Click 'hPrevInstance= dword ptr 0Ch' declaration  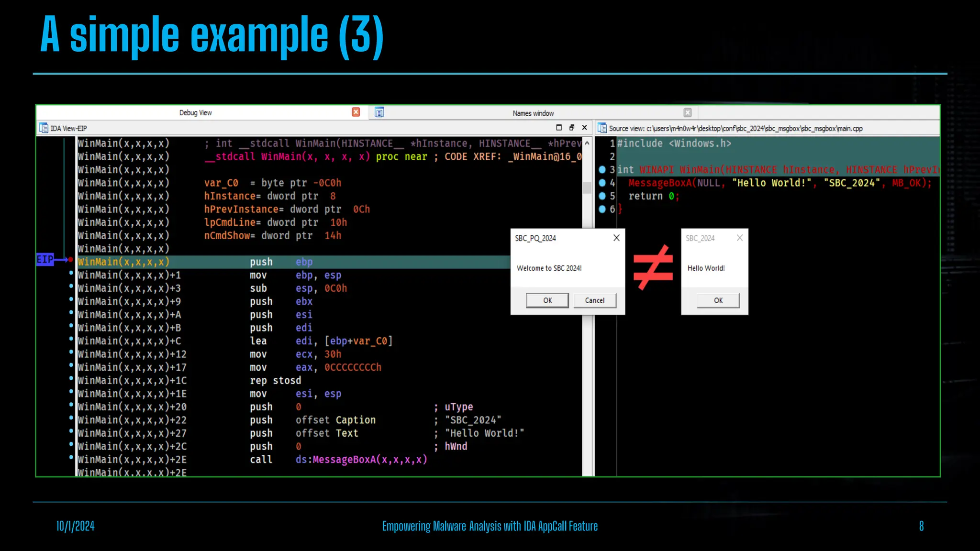click(287, 209)
